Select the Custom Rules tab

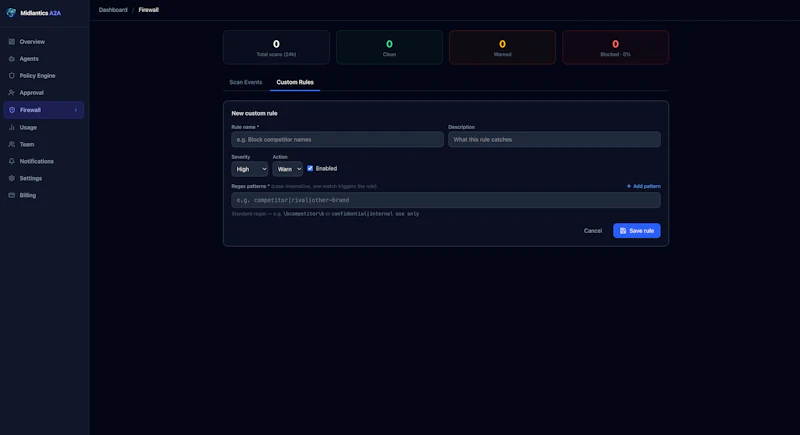(295, 82)
